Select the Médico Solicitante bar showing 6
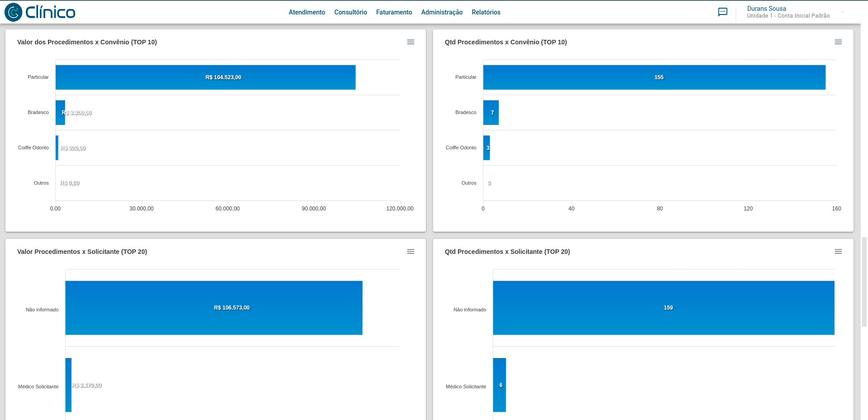 499,385
